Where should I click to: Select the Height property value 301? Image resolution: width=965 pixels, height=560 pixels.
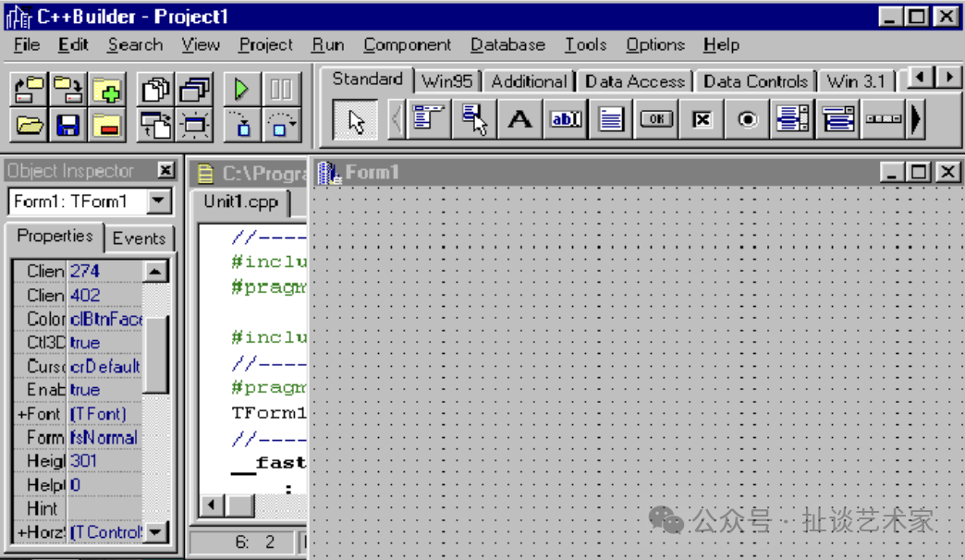click(105, 461)
